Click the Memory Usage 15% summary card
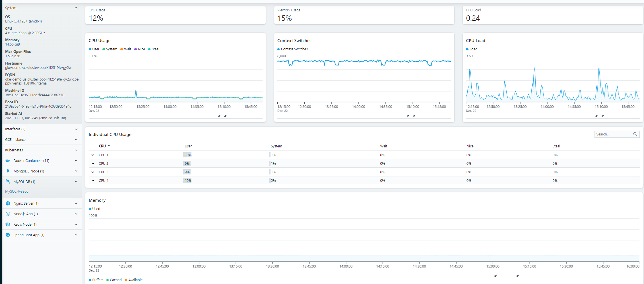 (x=364, y=15)
